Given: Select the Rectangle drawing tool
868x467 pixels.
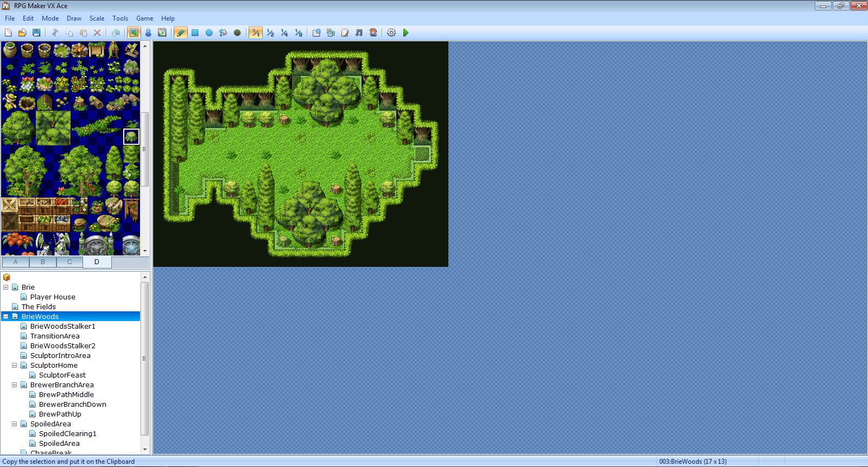Looking at the screenshot, I should click(195, 33).
